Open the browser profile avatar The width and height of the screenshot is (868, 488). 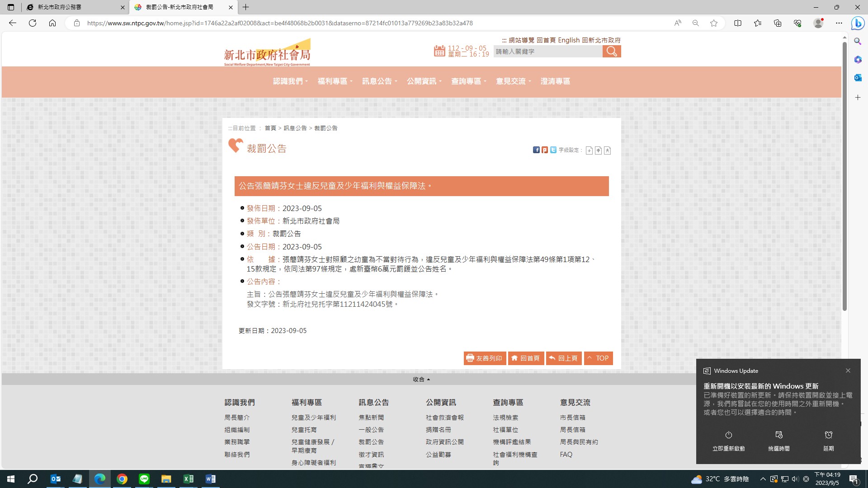[818, 23]
